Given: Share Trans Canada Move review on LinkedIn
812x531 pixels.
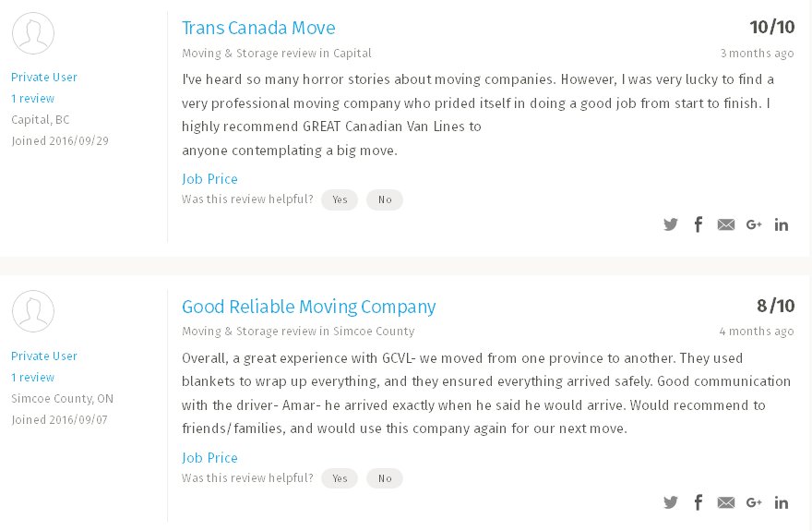Looking at the screenshot, I should 782,224.
